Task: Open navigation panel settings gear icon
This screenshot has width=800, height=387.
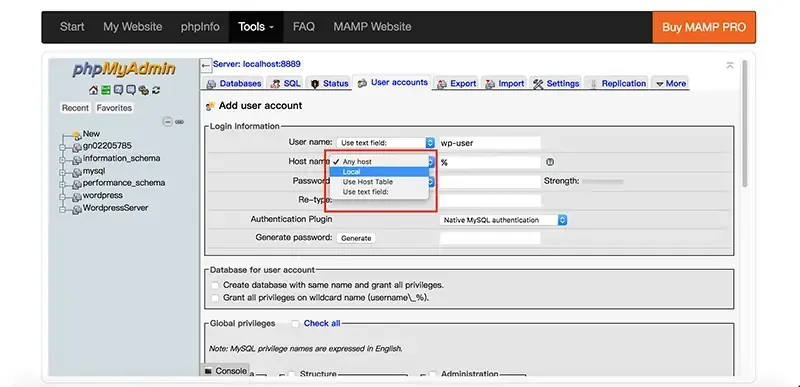Action: click(x=144, y=90)
